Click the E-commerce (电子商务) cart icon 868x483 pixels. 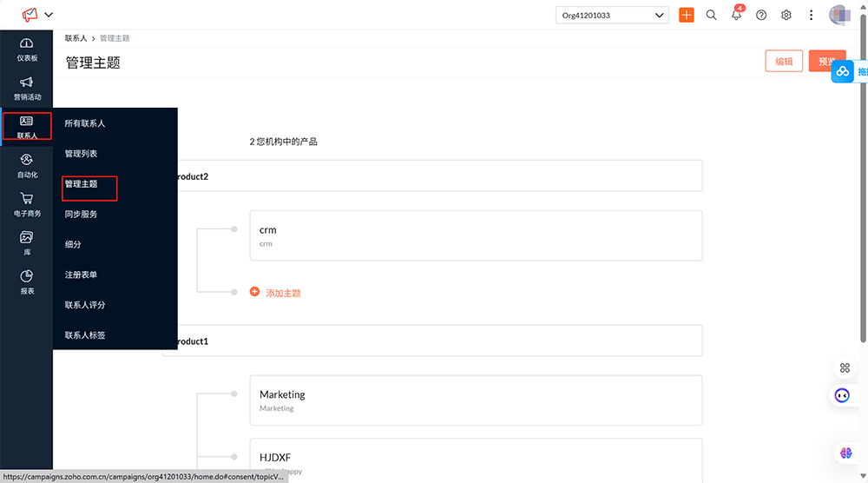pyautogui.click(x=26, y=204)
